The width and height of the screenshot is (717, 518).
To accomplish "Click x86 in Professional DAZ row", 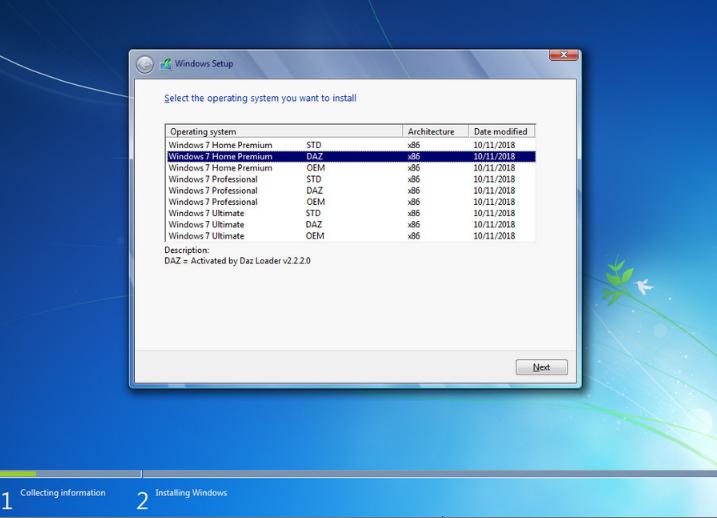I will pos(414,191).
